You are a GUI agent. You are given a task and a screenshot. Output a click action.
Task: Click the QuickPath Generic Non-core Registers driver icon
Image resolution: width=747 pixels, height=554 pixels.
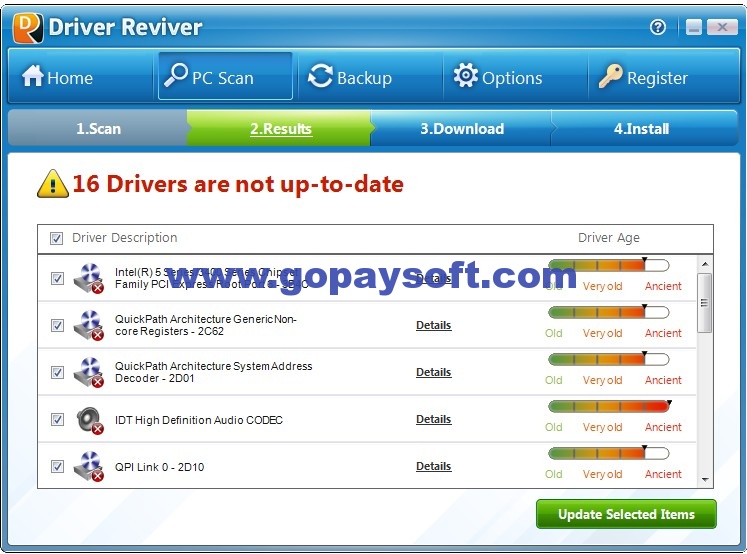coord(89,325)
